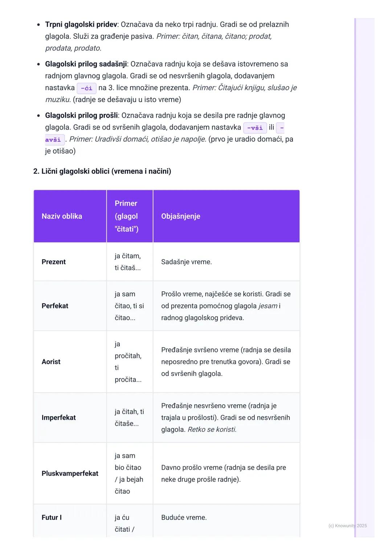Select the "Imperfekat" row label

click(58, 418)
